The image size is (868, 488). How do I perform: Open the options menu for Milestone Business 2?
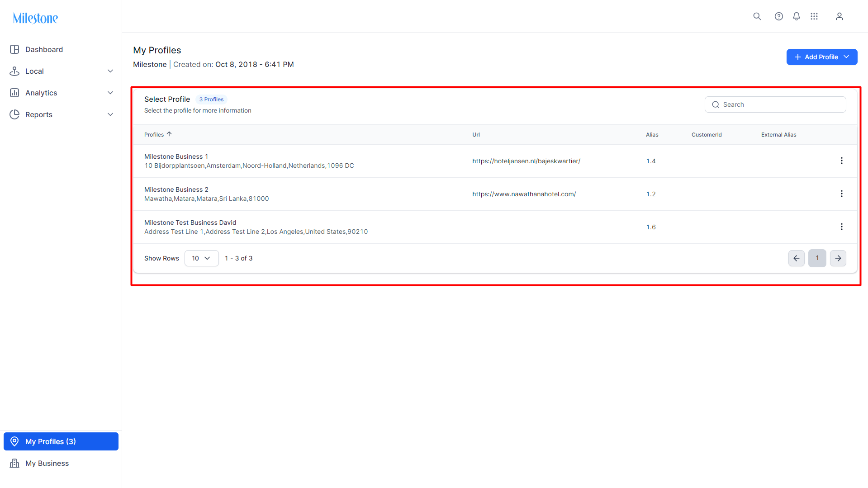(x=841, y=194)
